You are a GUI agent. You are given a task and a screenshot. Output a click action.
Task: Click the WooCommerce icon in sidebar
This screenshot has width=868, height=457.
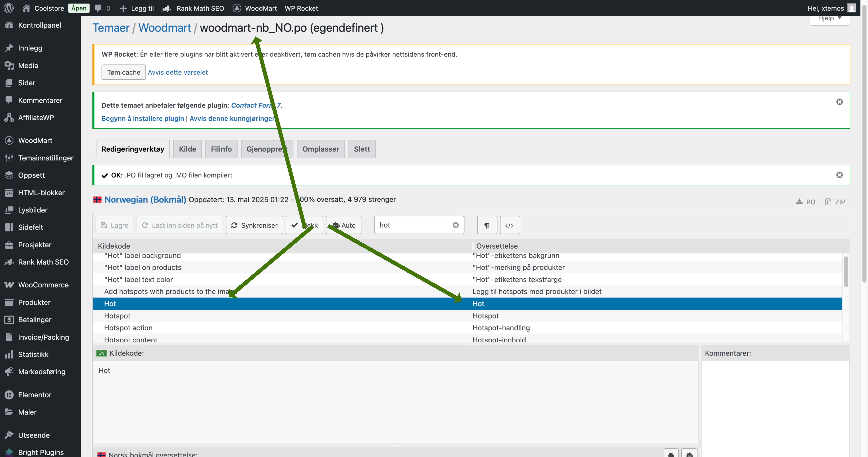[x=9, y=285]
